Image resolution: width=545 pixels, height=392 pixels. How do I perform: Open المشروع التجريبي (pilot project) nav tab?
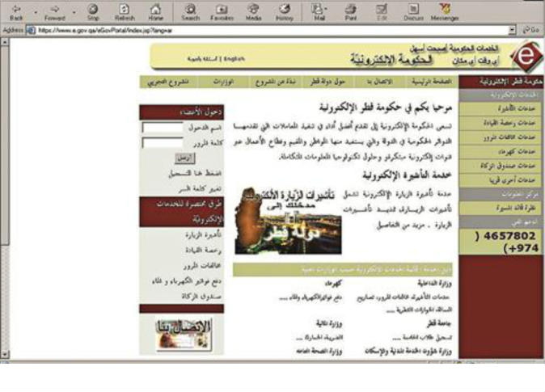(168, 82)
